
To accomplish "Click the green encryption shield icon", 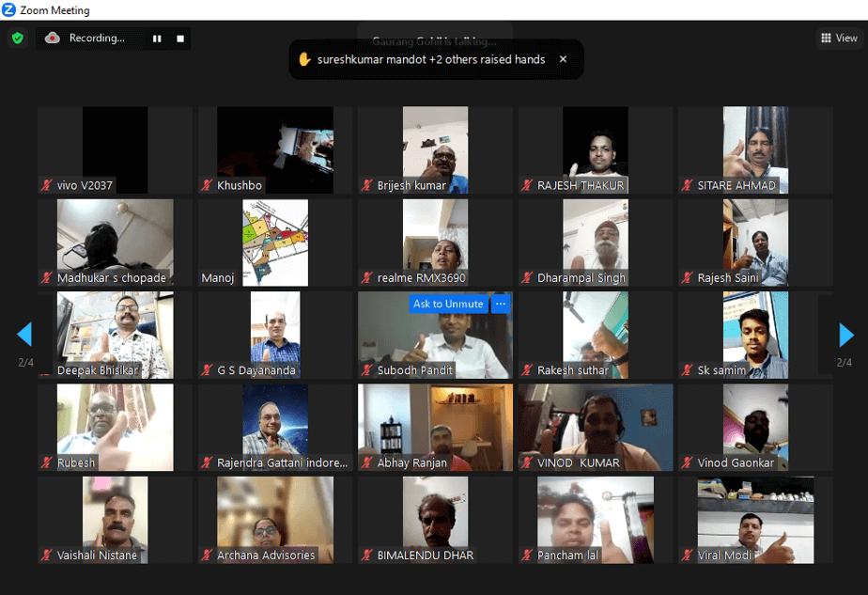I will (17, 39).
